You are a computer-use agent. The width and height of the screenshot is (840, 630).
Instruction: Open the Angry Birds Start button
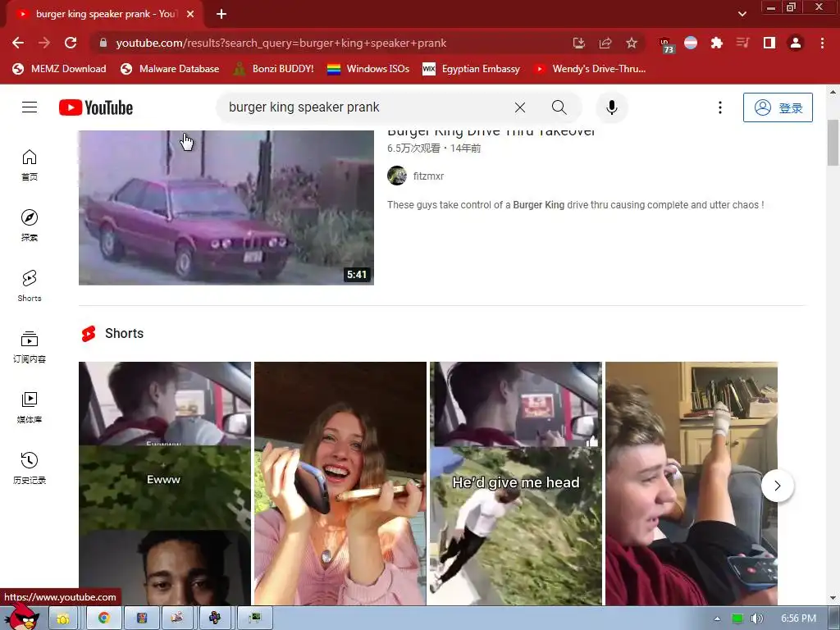(21, 616)
